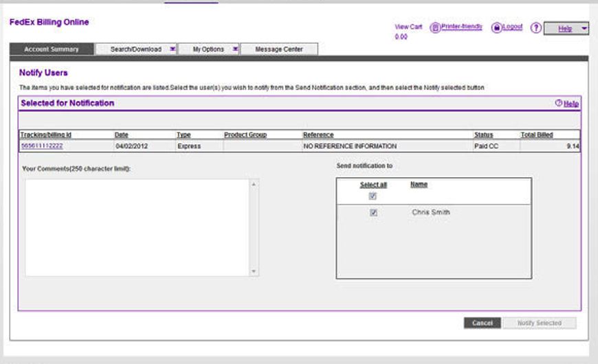This screenshot has width=598, height=364.
Task: Click the Help button at top right
Action: 565,29
